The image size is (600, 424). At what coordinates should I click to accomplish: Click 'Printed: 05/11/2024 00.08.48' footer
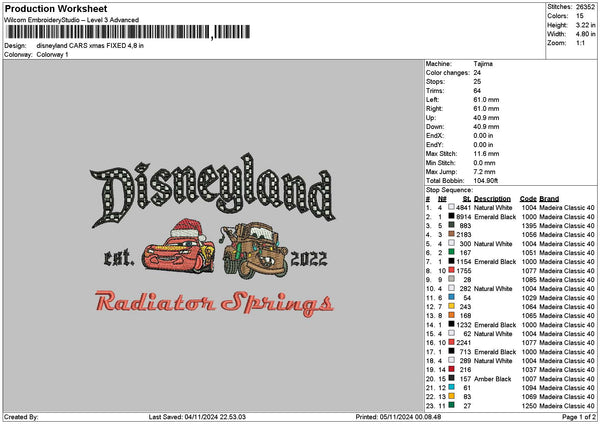tap(398, 417)
